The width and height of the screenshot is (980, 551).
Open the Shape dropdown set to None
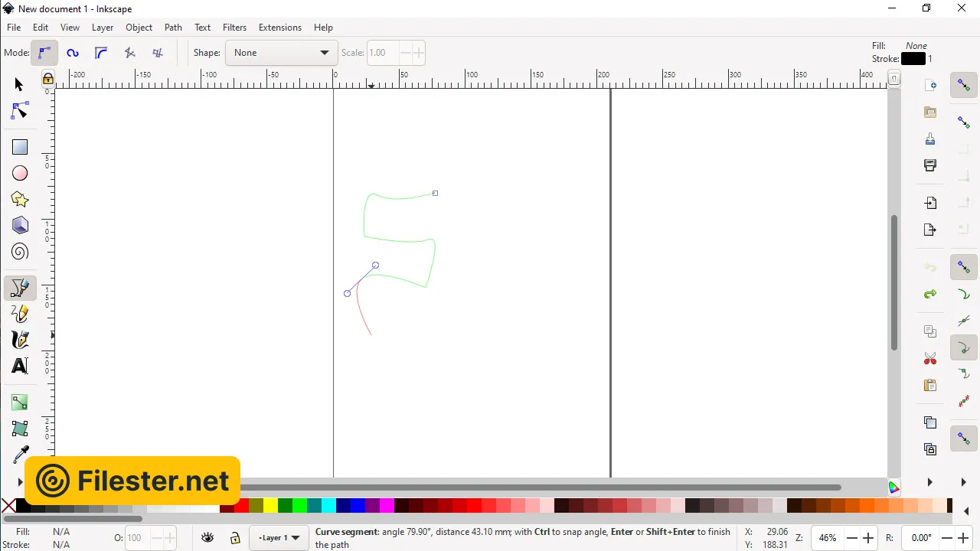(x=281, y=53)
